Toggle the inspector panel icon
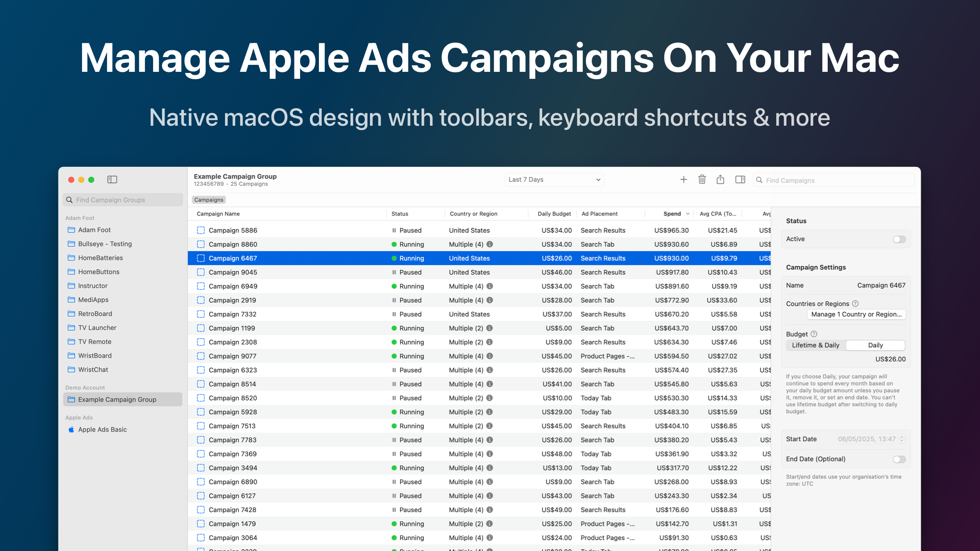Screen dimensions: 980x551 click(x=740, y=179)
